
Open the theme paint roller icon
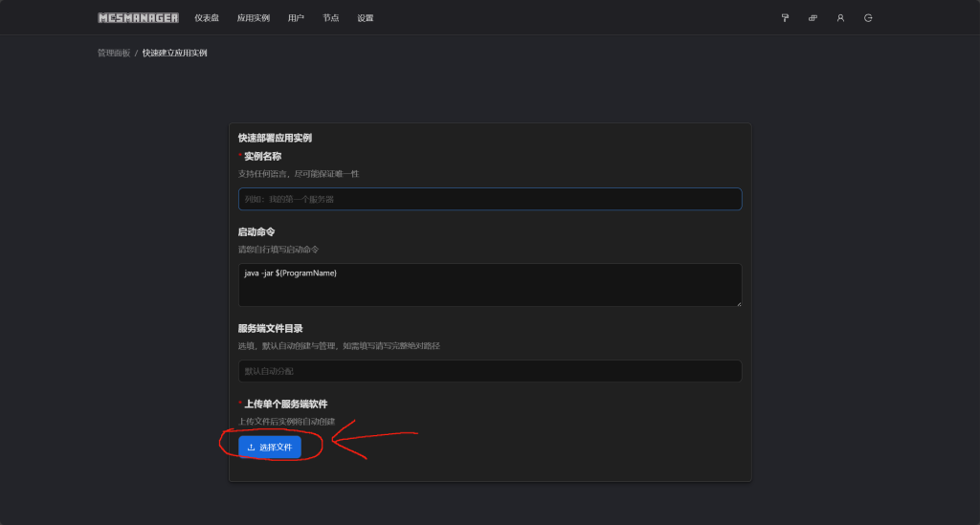pyautogui.click(x=785, y=18)
